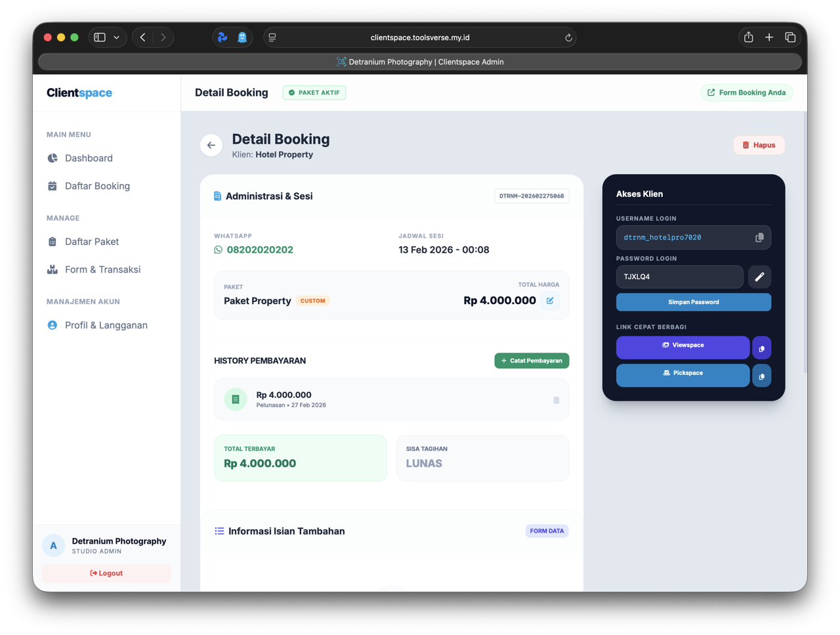Click the password login input field
The width and height of the screenshot is (840, 635).
[x=679, y=277]
